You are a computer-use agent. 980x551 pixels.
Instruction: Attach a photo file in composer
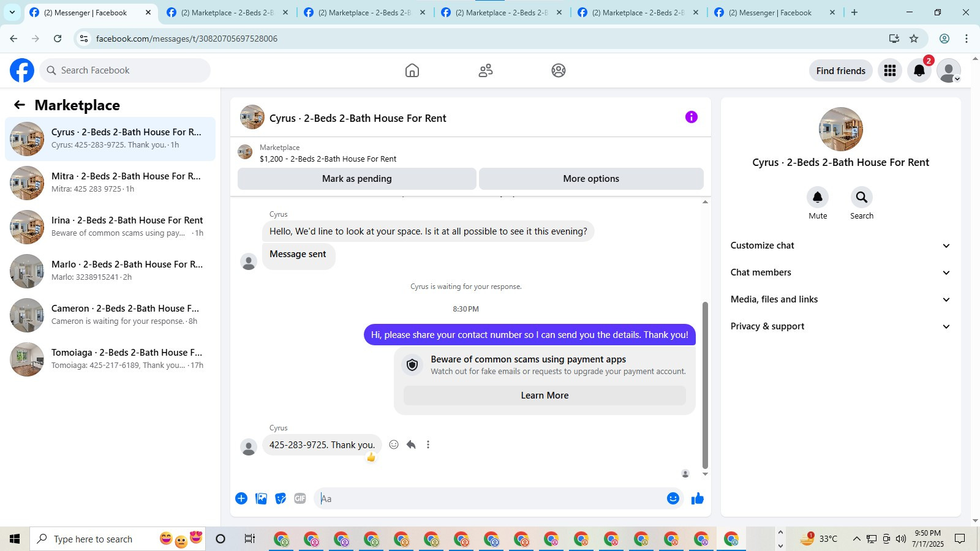[x=261, y=498]
